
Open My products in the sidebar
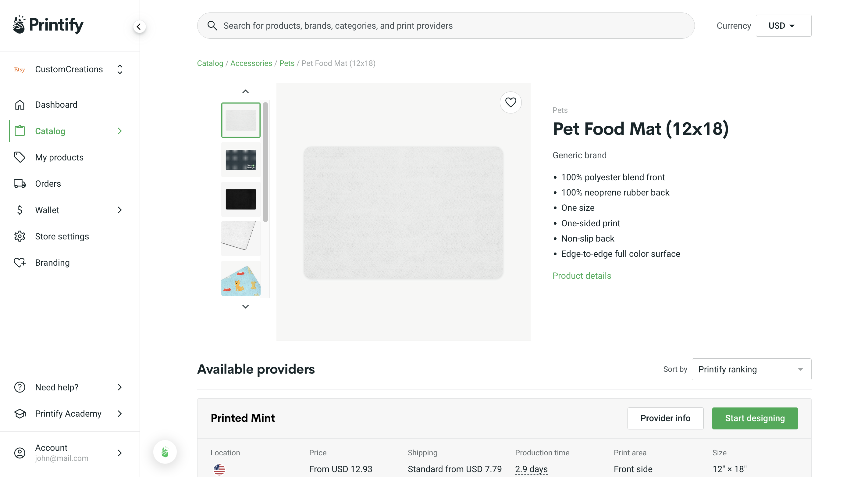click(x=59, y=157)
